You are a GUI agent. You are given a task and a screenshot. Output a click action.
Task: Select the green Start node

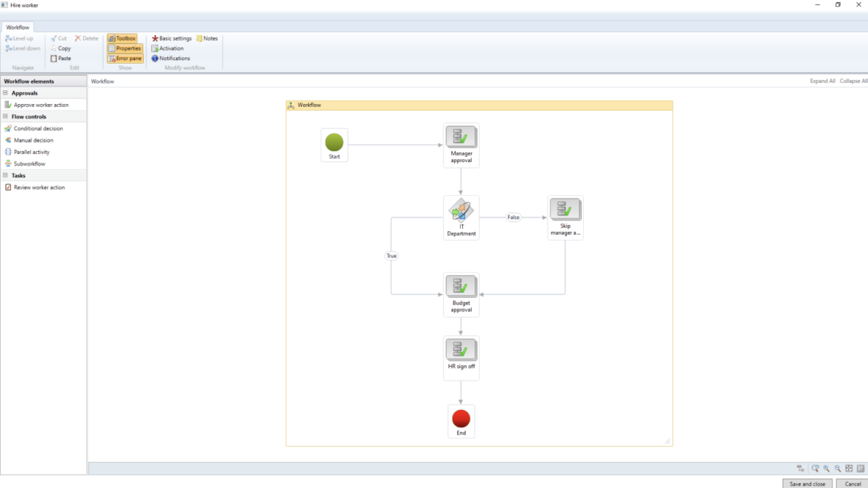pyautogui.click(x=334, y=145)
